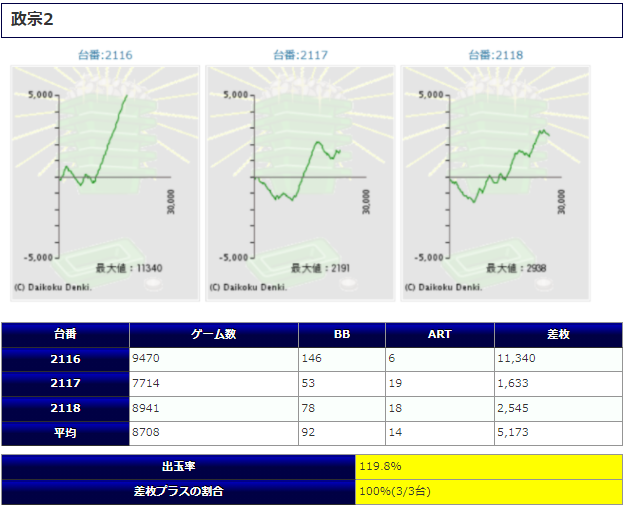Screen dimensions: 626x512
Task: Select the 平均 row header
Action: point(66,432)
